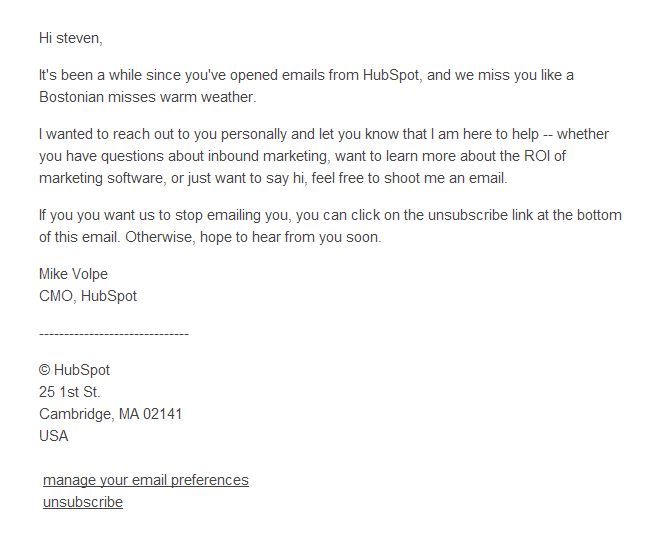This screenshot has height=549, width=672.
Task: Click the dashed separator line
Action: [114, 334]
